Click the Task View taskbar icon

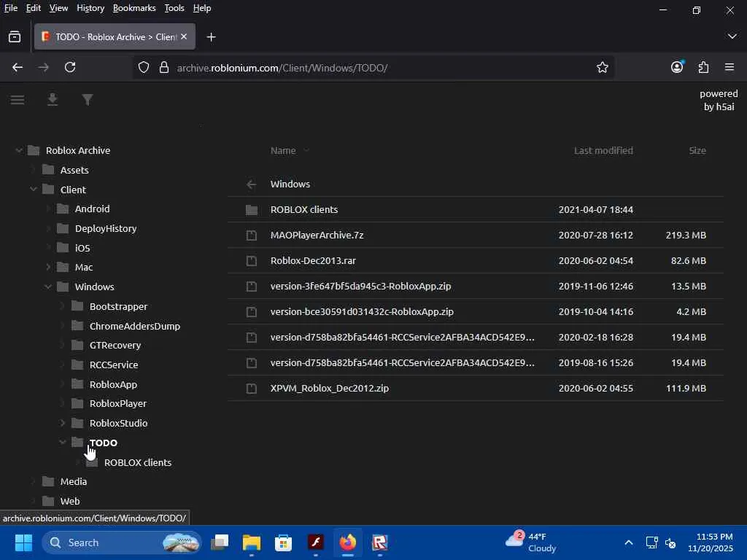[220, 542]
